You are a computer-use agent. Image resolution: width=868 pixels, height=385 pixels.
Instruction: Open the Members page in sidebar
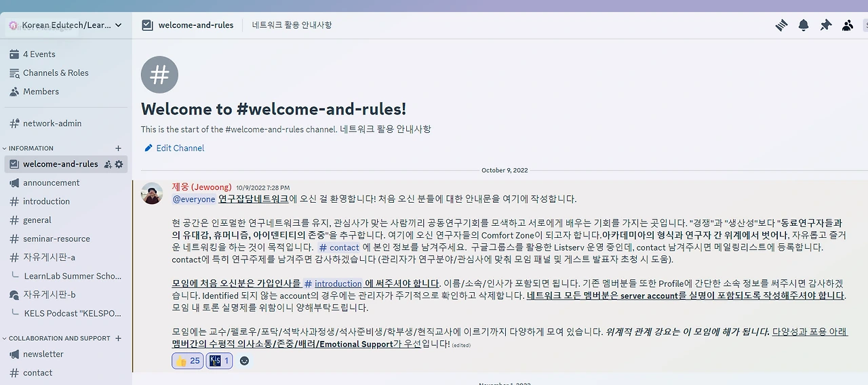[x=66, y=92]
